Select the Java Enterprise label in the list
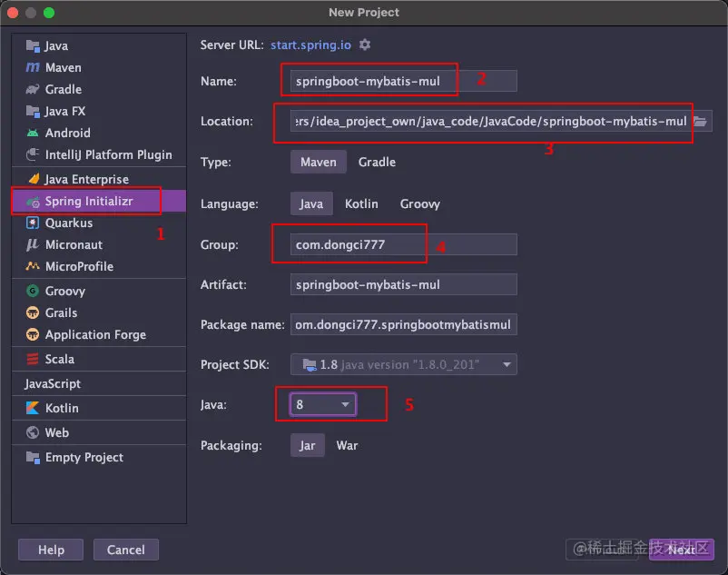Image resolution: width=728 pixels, height=575 pixels. click(x=86, y=179)
